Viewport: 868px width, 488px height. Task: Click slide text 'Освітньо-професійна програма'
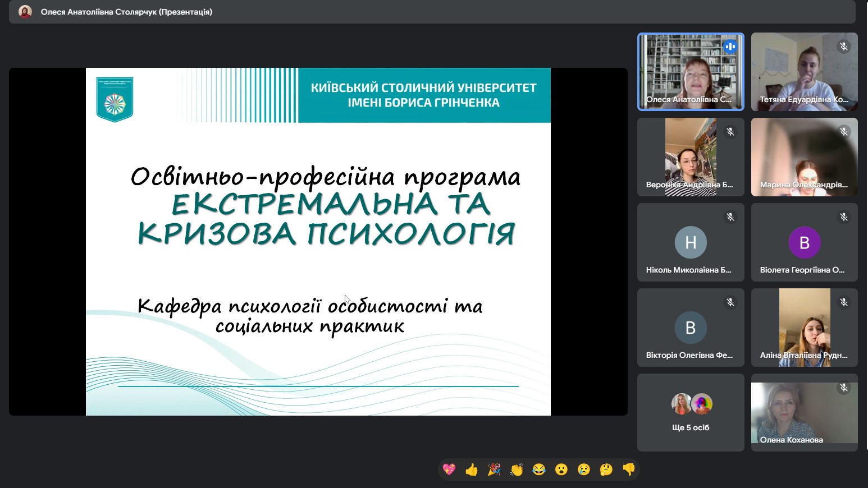pyautogui.click(x=326, y=177)
